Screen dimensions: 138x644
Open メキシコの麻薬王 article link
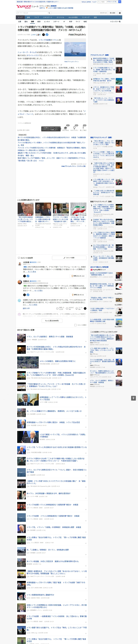point(57,361)
